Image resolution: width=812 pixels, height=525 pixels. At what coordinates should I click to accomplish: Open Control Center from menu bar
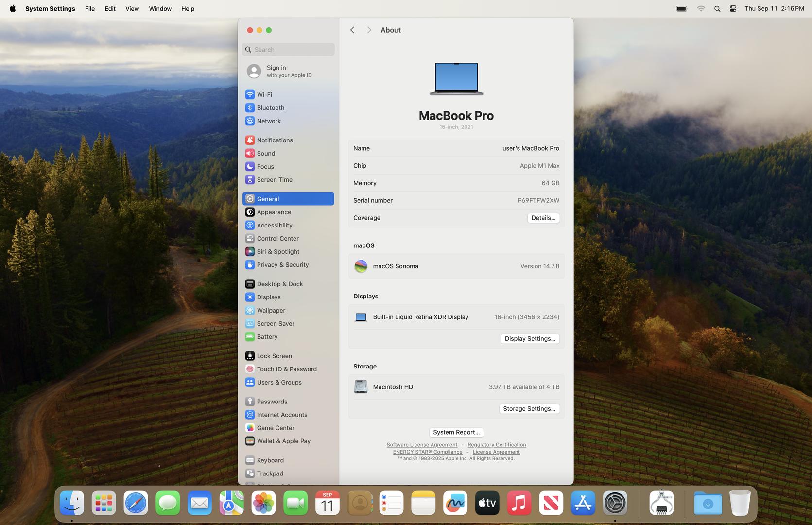point(733,8)
